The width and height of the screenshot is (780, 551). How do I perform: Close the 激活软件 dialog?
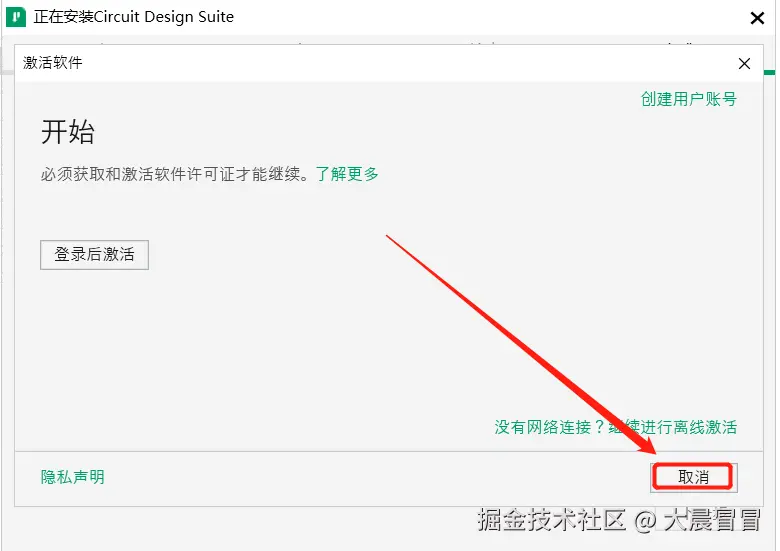pos(744,64)
